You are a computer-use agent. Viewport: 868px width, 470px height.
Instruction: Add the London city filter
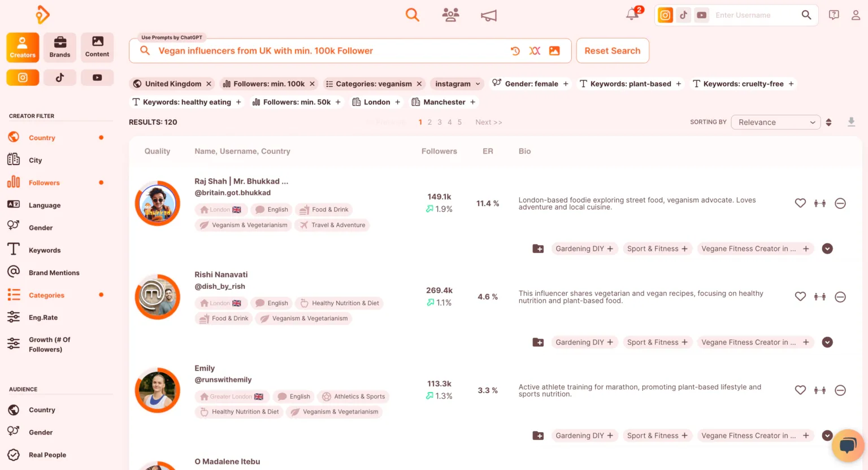(398, 102)
